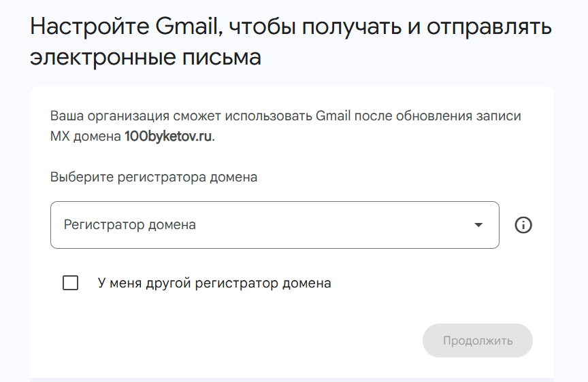
Task: Click 'отправлять' in the page title
Action: pyautogui.click(x=489, y=27)
